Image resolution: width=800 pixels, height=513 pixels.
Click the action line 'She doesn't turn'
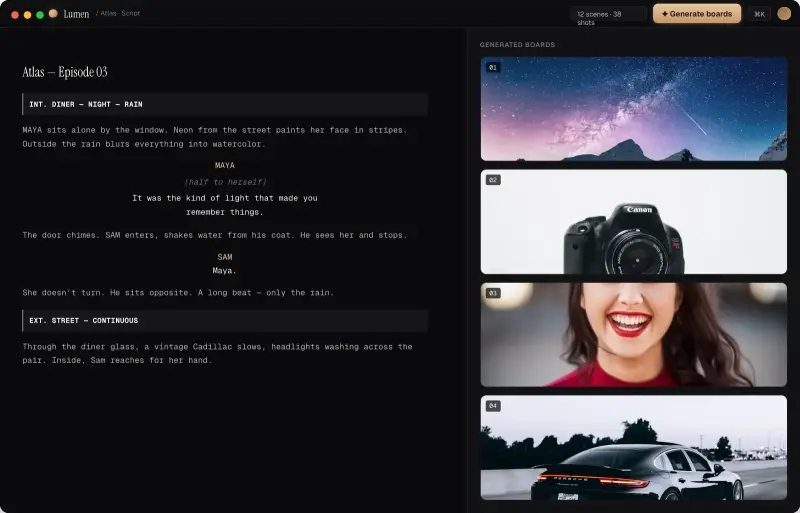pos(178,292)
